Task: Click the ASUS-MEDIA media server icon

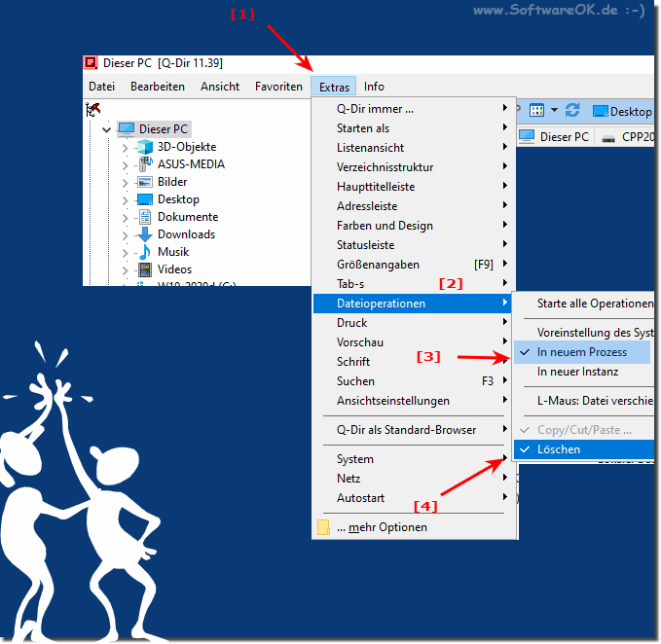Action: tap(145, 163)
